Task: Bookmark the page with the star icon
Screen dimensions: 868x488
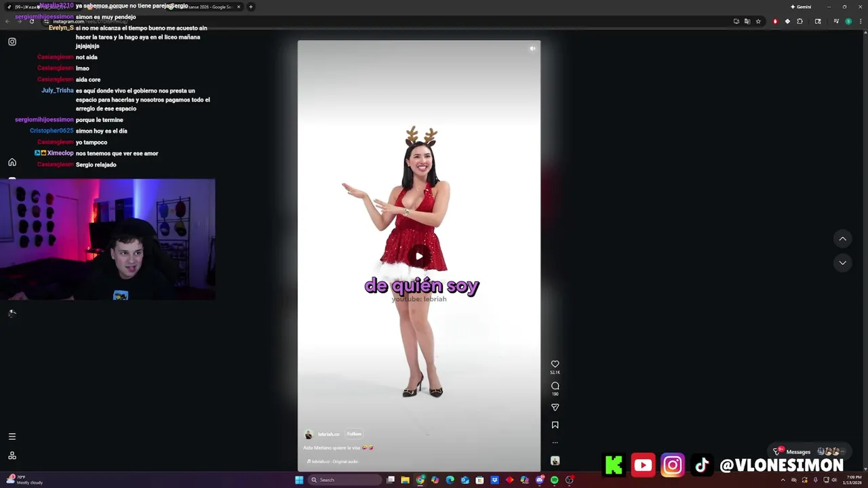Action: coord(758,22)
